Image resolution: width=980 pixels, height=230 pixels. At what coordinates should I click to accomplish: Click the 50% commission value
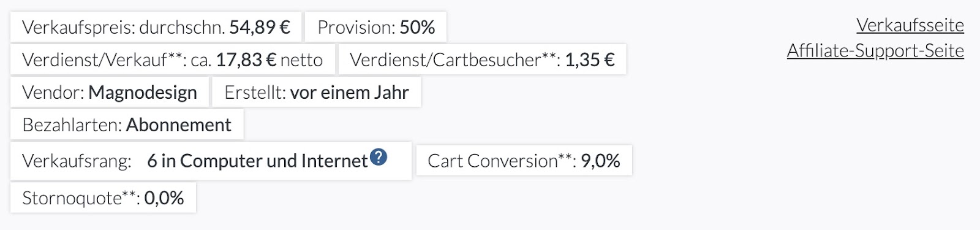point(417,27)
